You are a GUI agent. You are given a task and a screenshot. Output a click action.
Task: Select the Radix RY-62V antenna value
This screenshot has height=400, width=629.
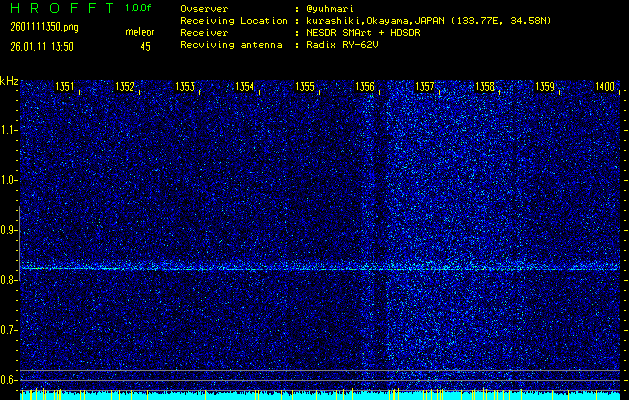tap(342, 45)
